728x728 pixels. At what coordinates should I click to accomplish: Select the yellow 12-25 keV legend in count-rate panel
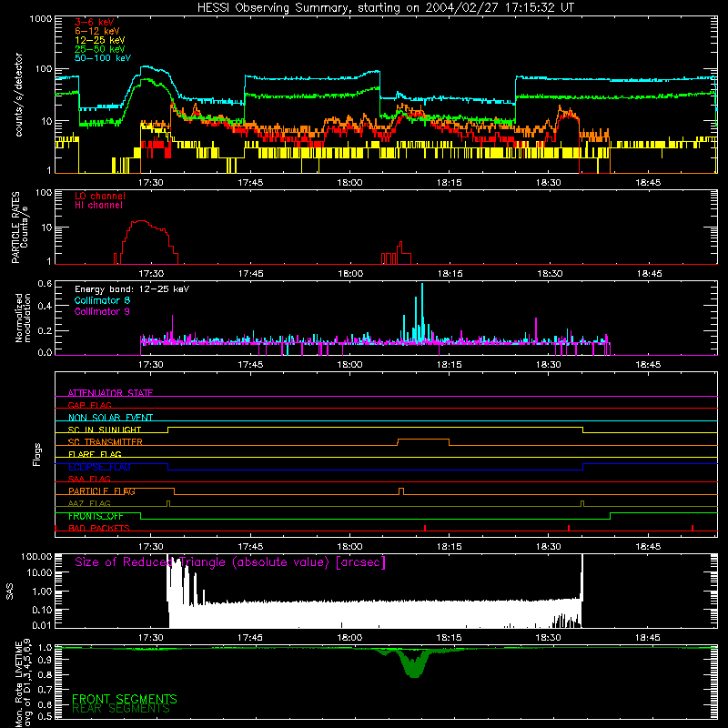pyautogui.click(x=99, y=40)
